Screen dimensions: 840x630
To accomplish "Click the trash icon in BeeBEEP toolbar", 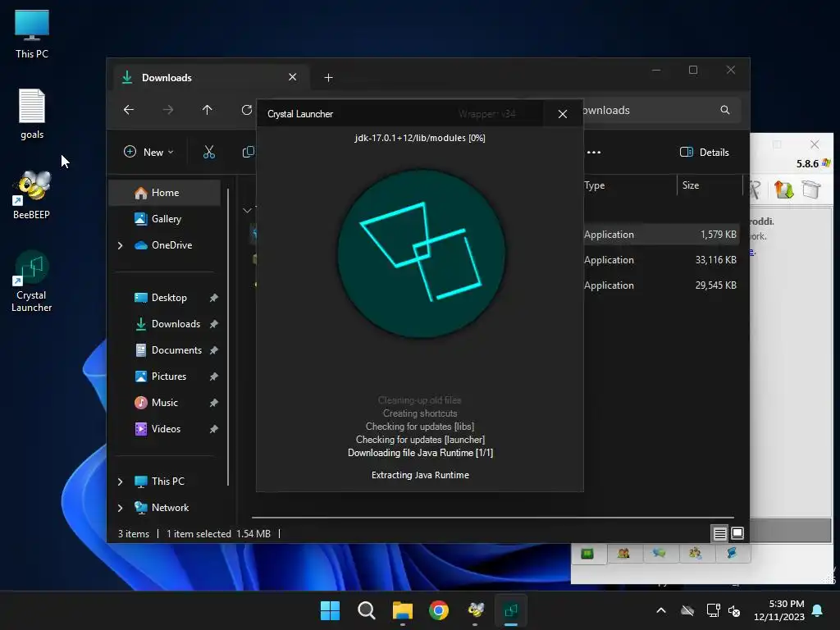I will [811, 189].
